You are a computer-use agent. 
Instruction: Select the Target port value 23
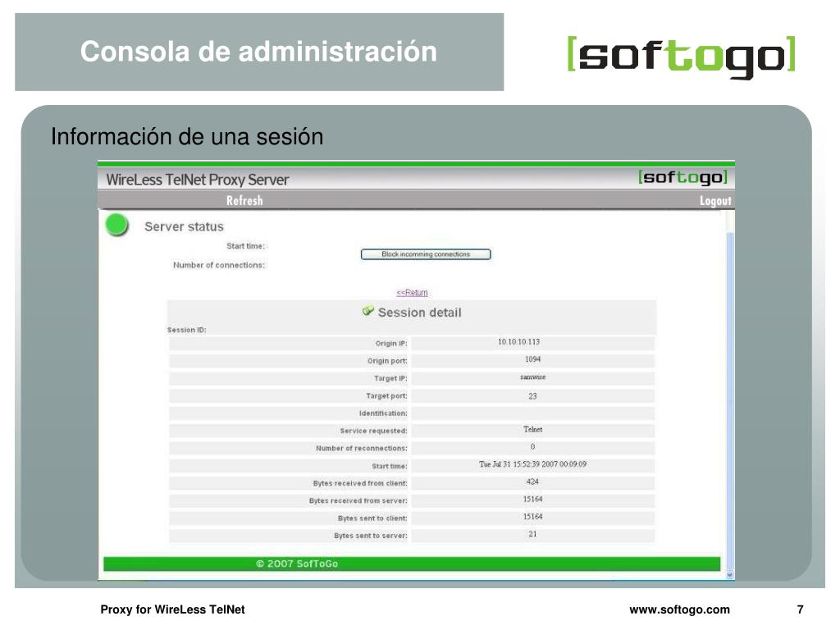pos(532,396)
